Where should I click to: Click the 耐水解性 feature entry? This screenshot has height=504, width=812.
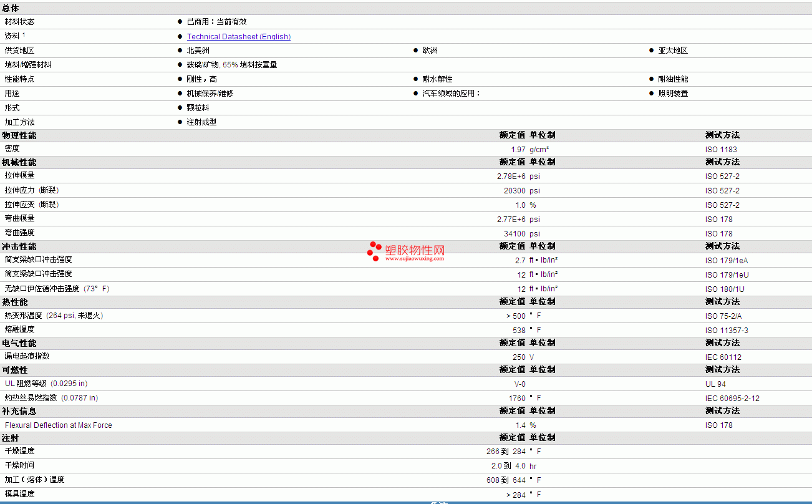click(x=437, y=79)
